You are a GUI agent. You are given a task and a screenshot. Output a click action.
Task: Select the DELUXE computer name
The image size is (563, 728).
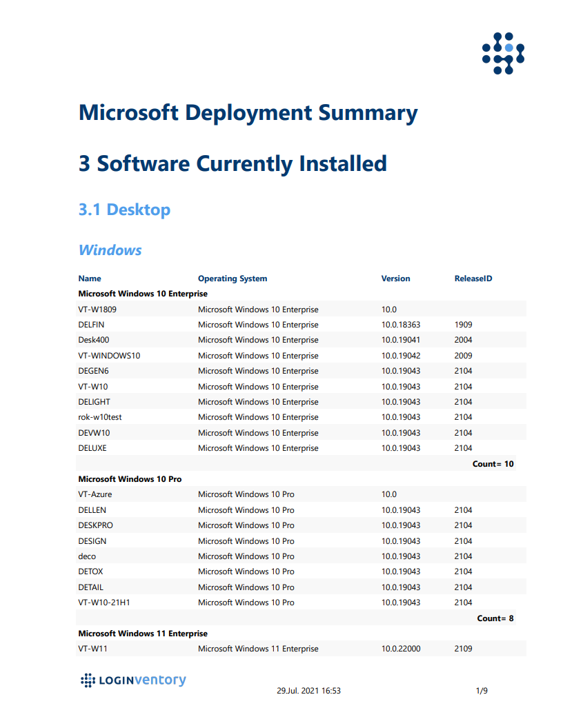92,449
